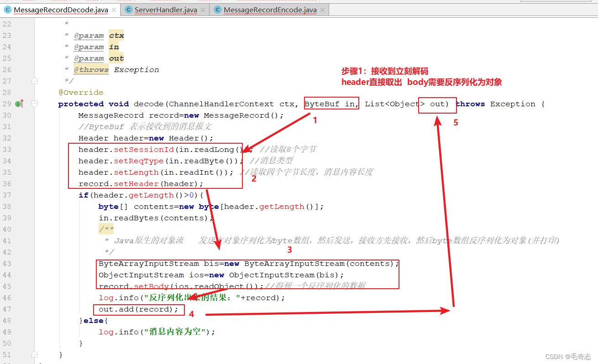Click the class icon on ServerHandler.java tab
This screenshot has width=598, height=364.
[x=128, y=10]
